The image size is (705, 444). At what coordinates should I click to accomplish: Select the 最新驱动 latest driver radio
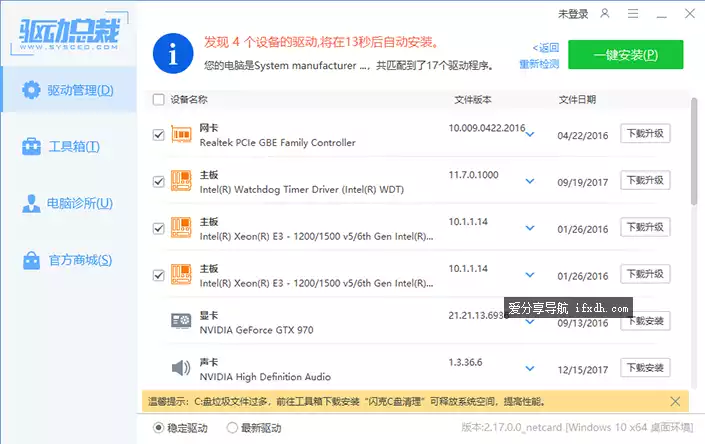click(232, 428)
